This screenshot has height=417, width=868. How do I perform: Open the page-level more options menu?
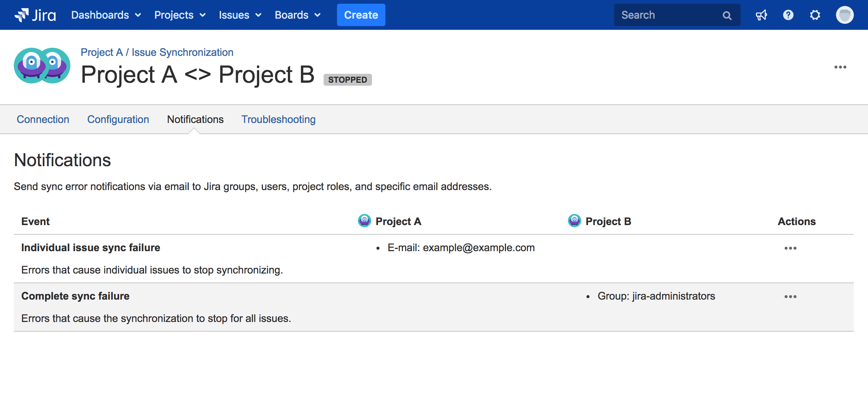[840, 67]
